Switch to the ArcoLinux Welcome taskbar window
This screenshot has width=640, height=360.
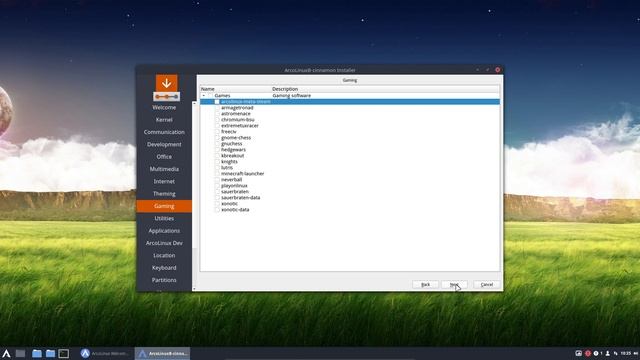pos(105,353)
